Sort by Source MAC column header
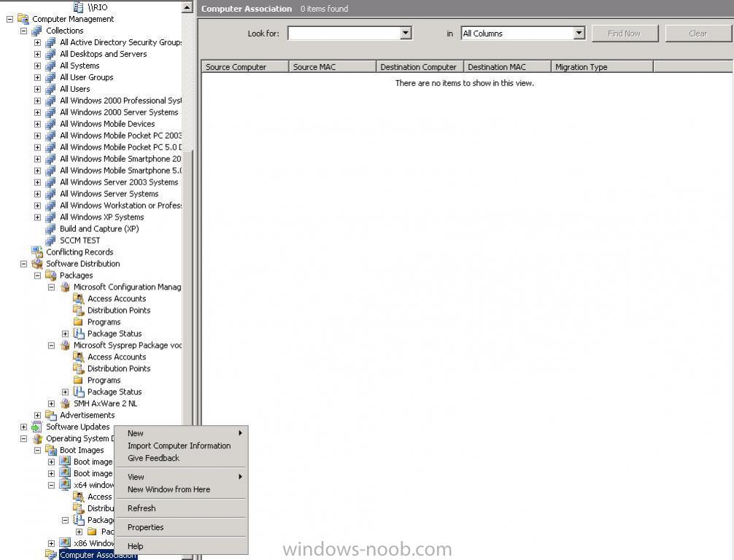 [x=333, y=67]
